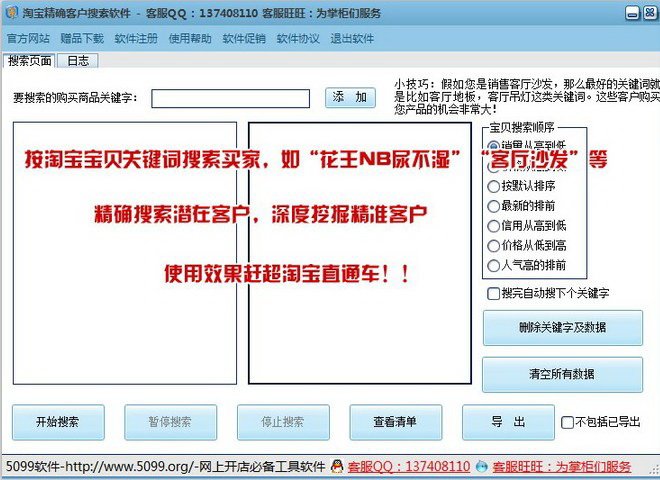Click the Wangwang icon in status bar
The width and height of the screenshot is (660, 480).
[481, 467]
